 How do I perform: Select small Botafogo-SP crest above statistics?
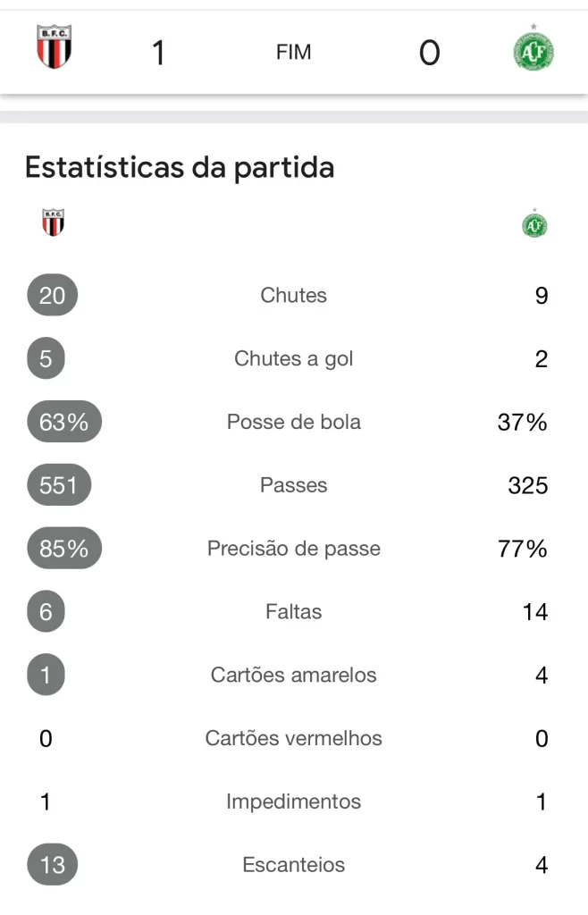tap(53, 222)
